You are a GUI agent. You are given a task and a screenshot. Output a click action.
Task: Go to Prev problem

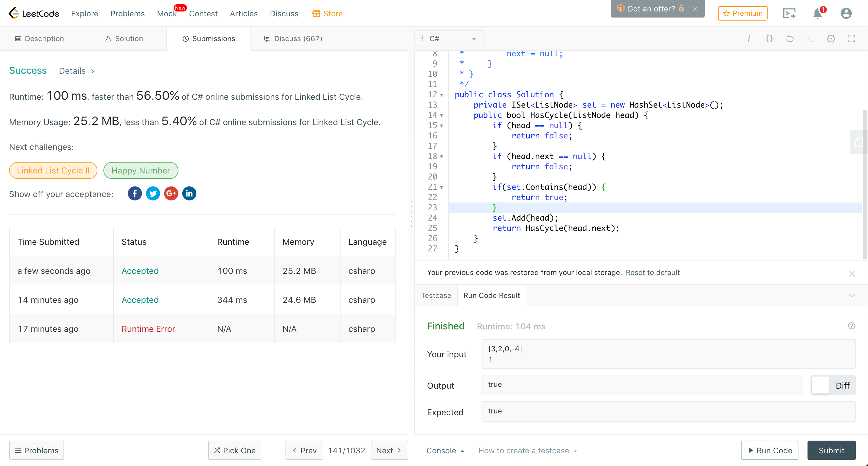tap(304, 450)
